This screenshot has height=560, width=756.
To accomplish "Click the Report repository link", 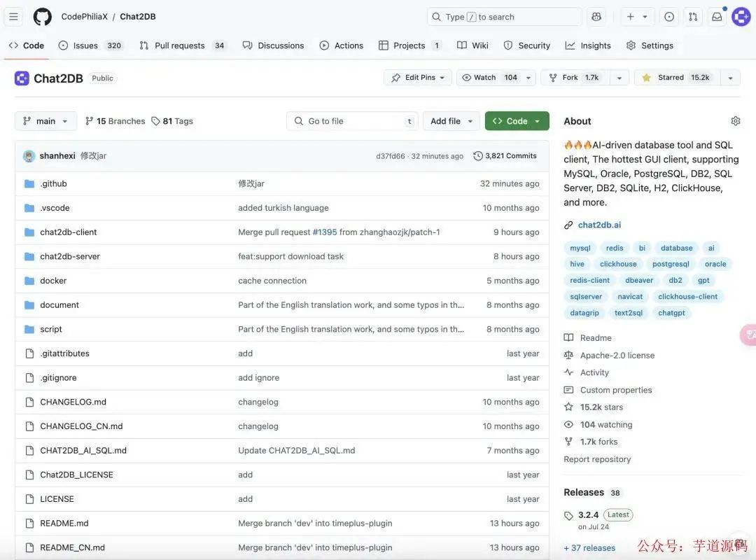I will 597,460.
